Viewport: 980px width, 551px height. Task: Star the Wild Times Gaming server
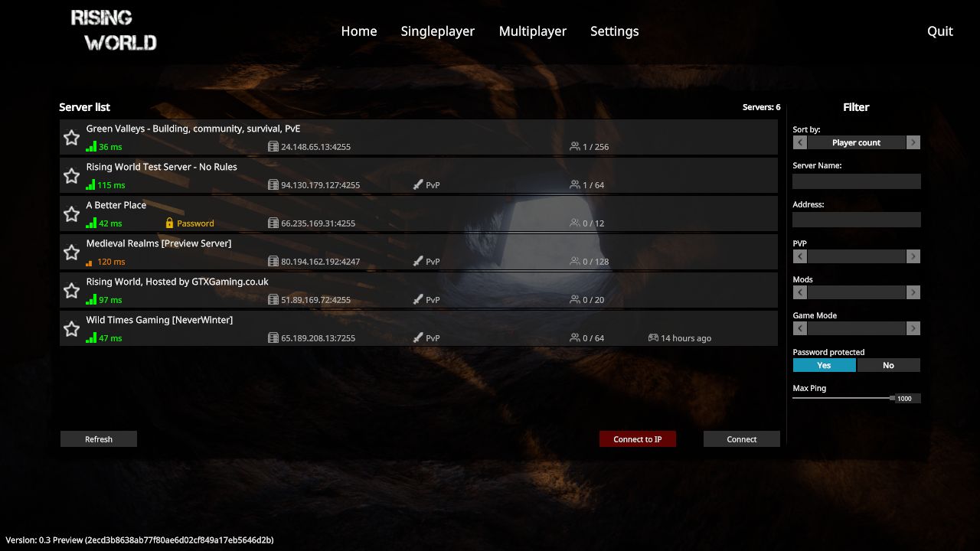(x=71, y=329)
